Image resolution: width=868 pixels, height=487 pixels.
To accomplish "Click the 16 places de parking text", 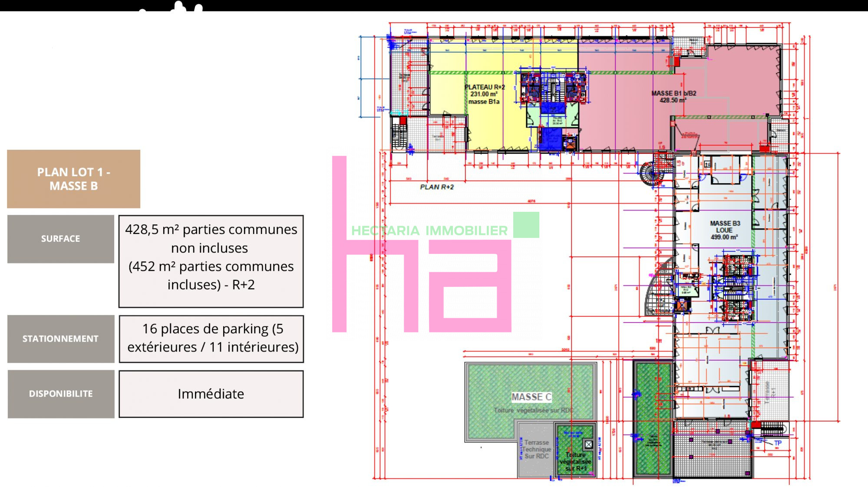I will 212,338.
